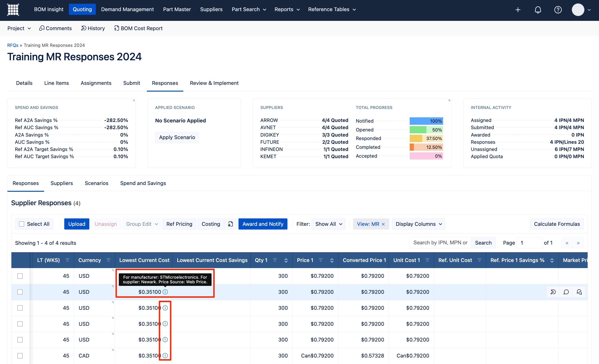Click the bell-comment icon in highlighted row

pos(579,292)
